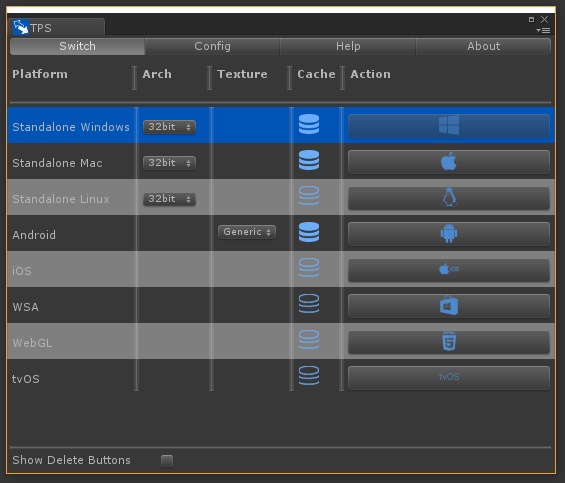Click the Android cache database icon
565x483 pixels.
click(309, 232)
